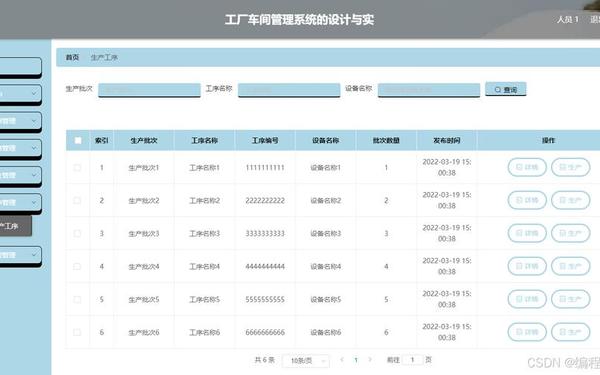600x375 pixels.
Task: Click 生产工序 in the breadcrumb
Action: point(104,58)
